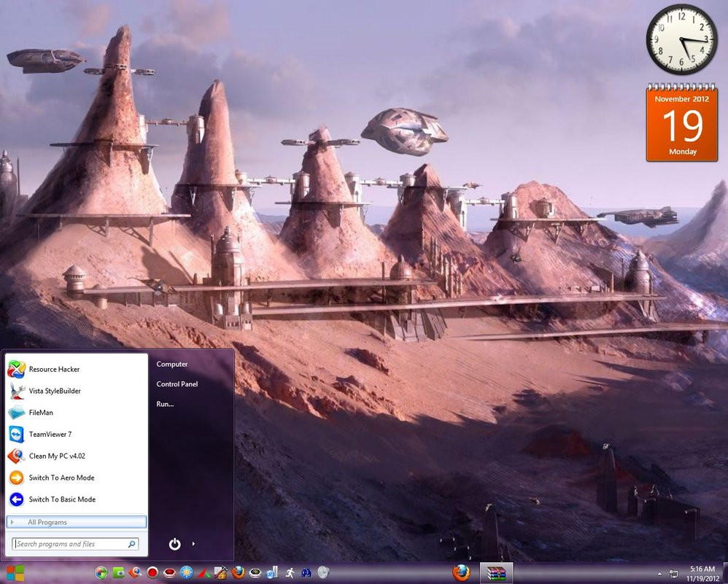Click the network icon in the system tray
728x584 pixels.
click(673, 574)
